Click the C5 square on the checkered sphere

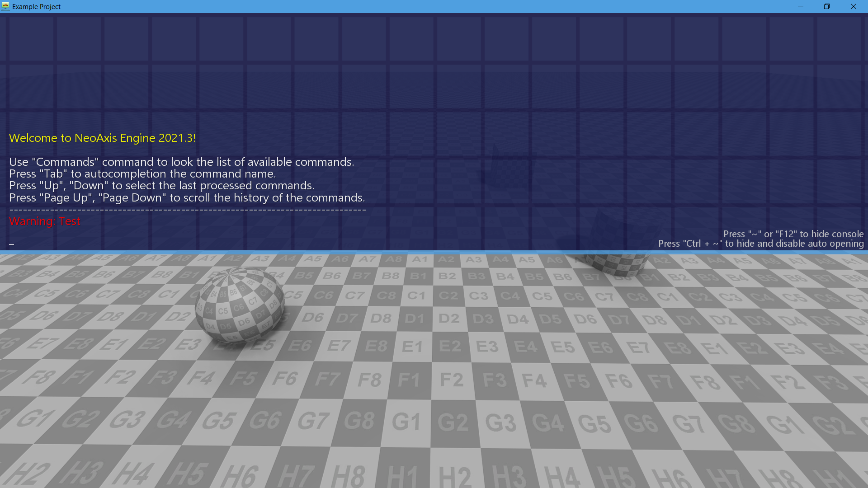pos(223,311)
